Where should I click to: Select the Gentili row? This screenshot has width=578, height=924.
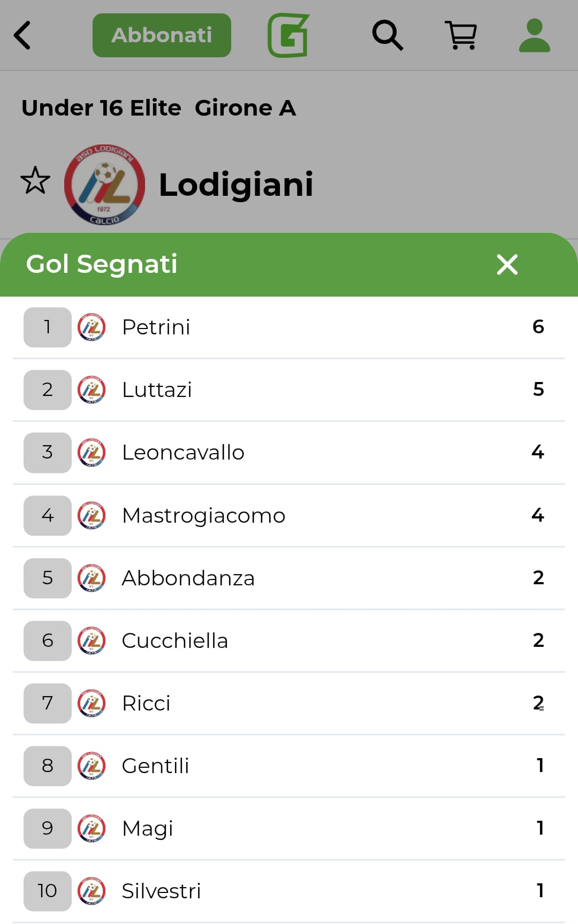point(155,766)
